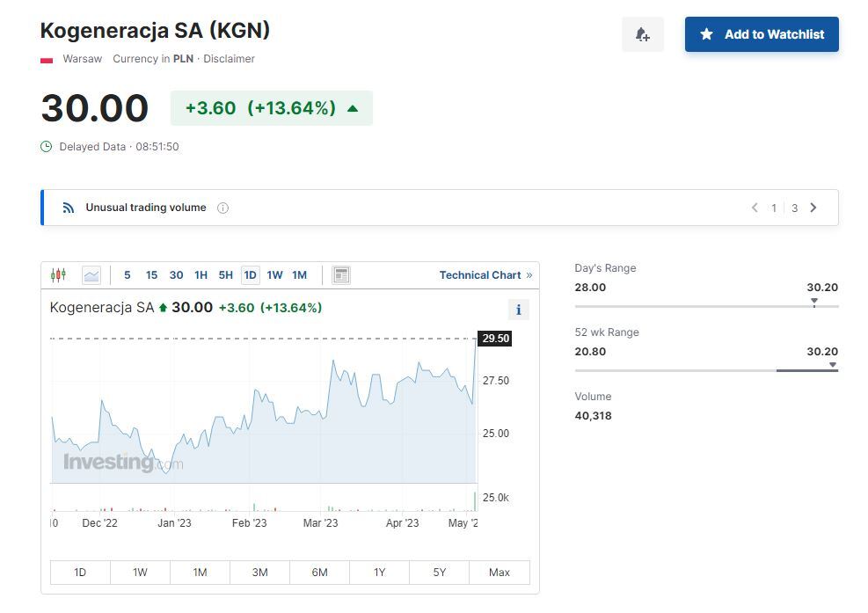Switch chart to candlestick view
The image size is (868, 613).
58,275
